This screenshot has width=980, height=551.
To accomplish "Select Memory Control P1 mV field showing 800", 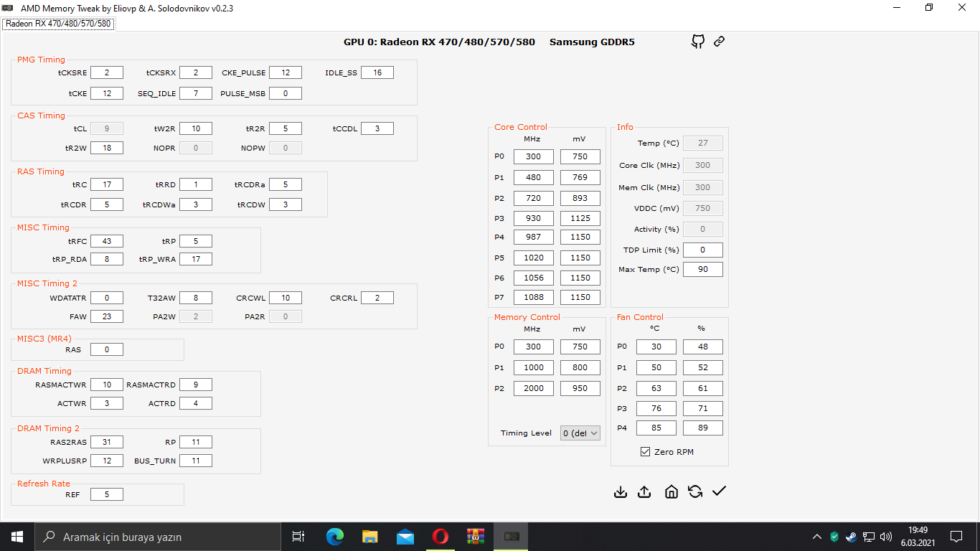I will pos(580,367).
